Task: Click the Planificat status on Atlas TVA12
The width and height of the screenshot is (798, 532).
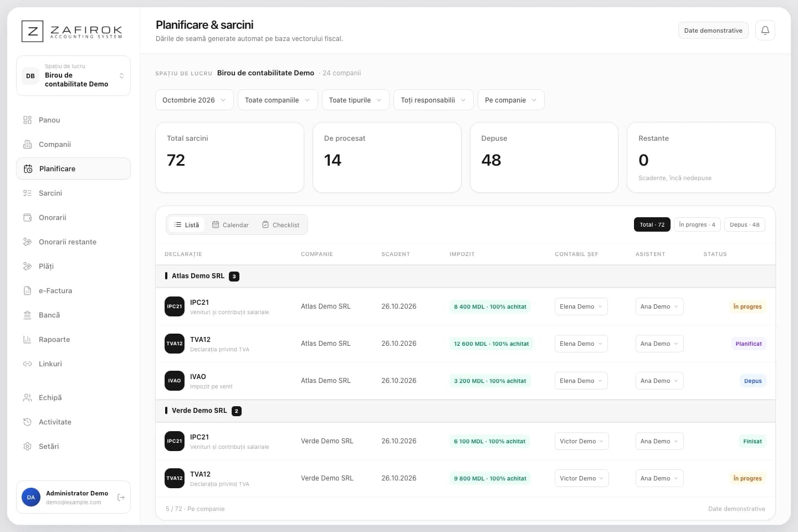Action: click(748, 344)
